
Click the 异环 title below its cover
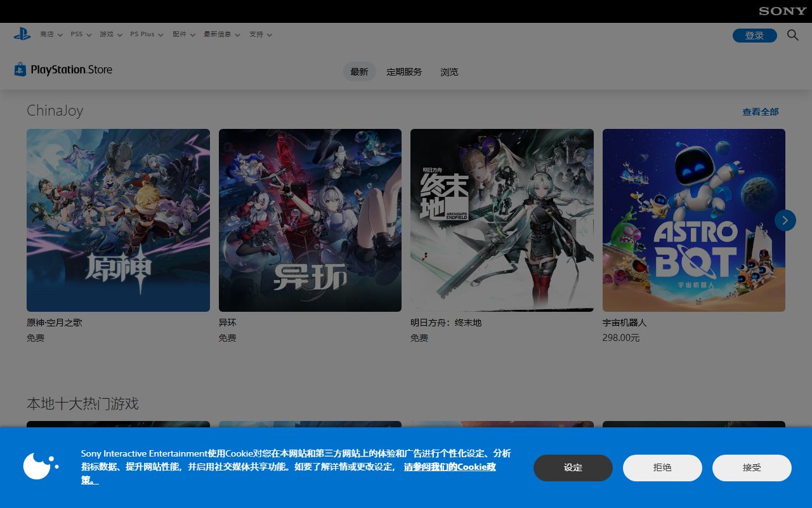(x=228, y=323)
